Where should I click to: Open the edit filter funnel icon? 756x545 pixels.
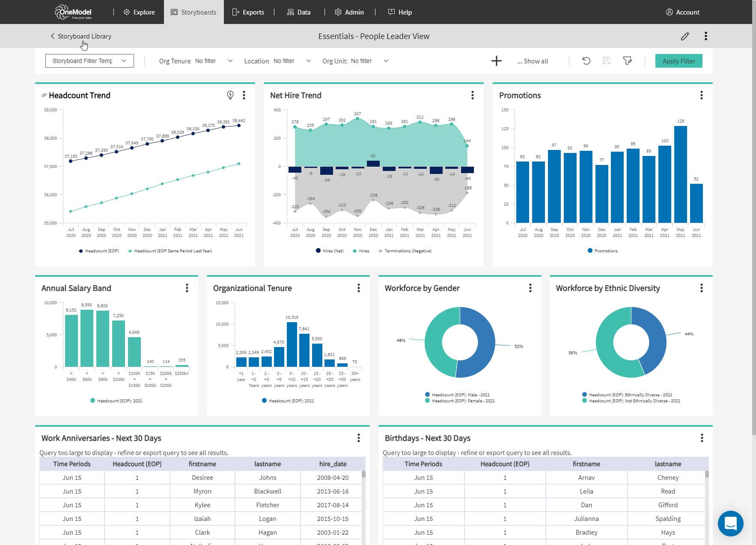coord(628,61)
